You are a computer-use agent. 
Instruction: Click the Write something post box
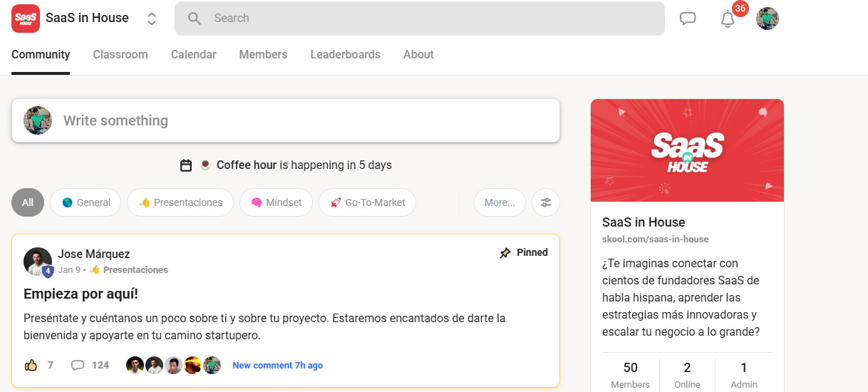click(x=286, y=120)
